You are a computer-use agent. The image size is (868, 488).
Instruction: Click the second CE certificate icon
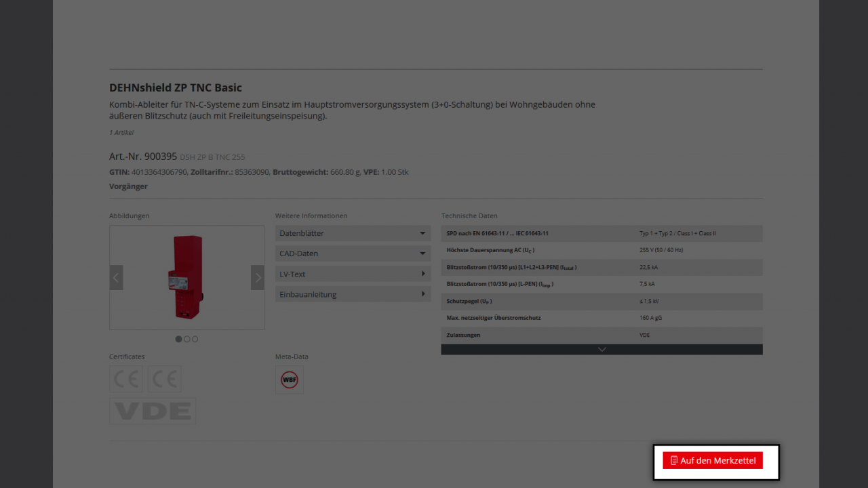tap(165, 379)
